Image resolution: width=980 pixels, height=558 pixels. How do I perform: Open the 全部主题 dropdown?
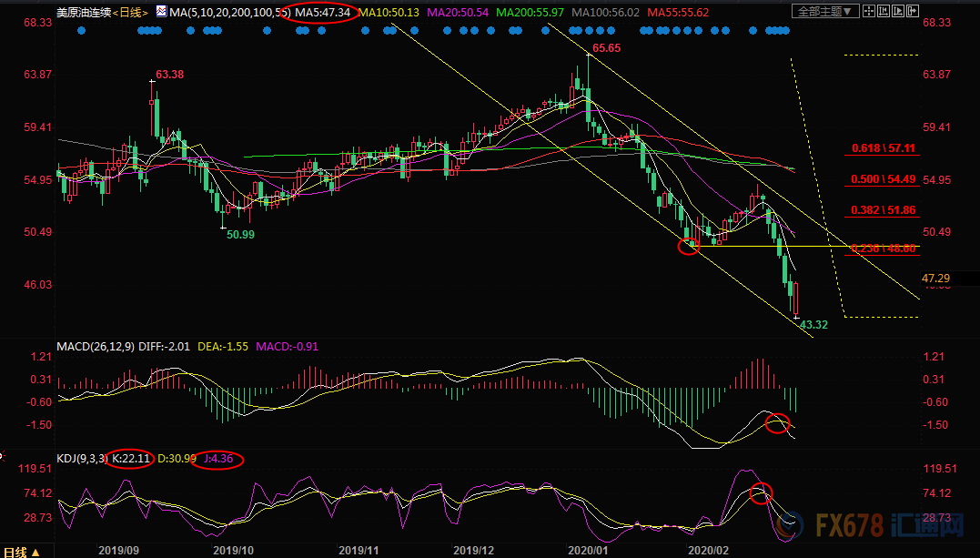[825, 12]
